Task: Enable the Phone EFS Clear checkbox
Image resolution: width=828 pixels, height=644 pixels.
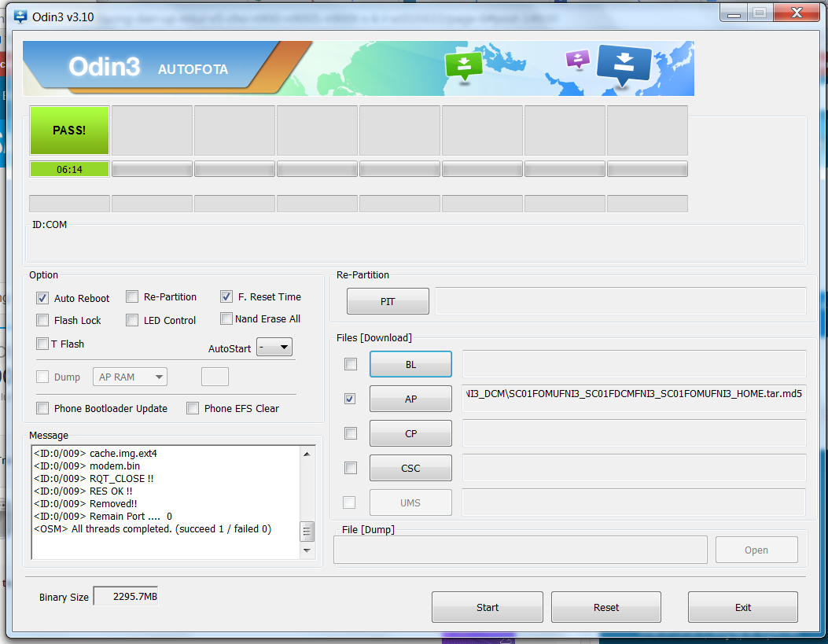Action: coord(193,408)
